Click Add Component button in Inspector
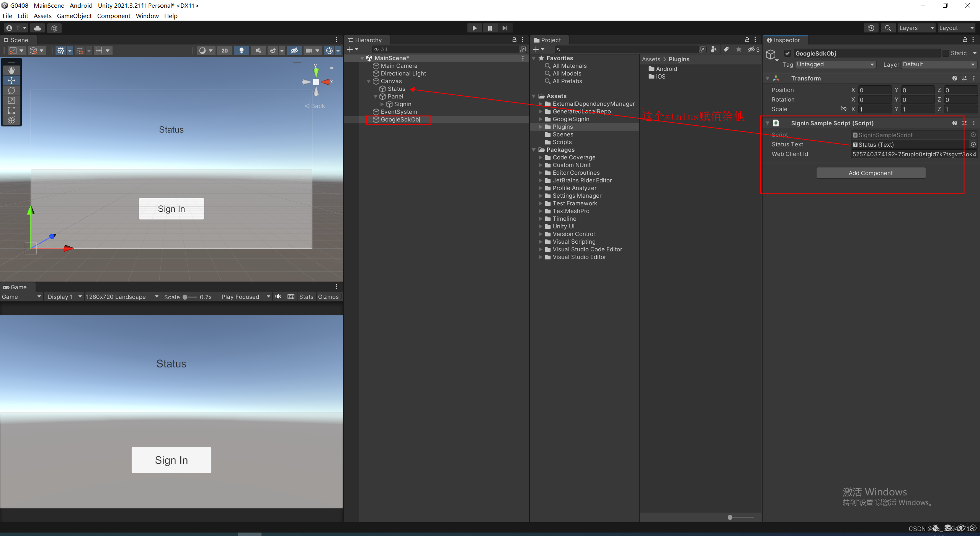 (x=871, y=173)
